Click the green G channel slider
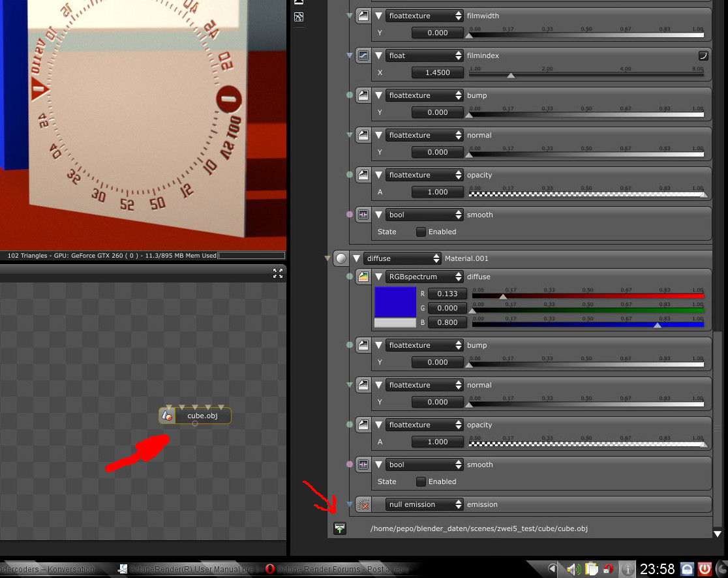This screenshot has width=728, height=578. [588, 310]
